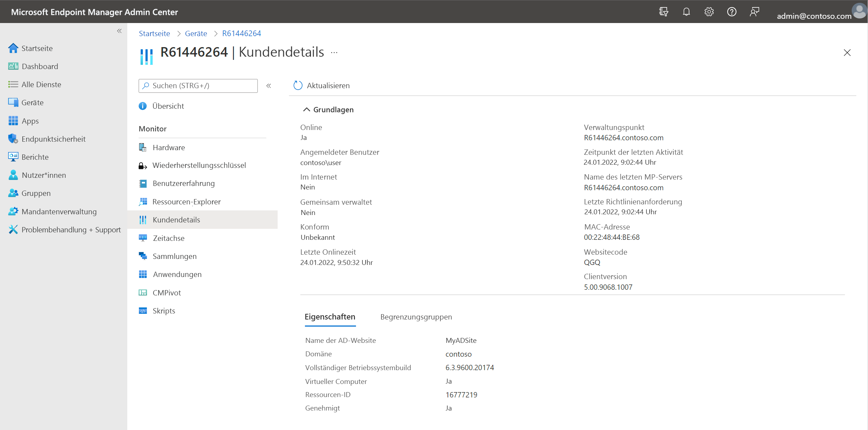Click the Geräte breadcrumb link
Image resolution: width=868 pixels, height=430 pixels.
pyautogui.click(x=196, y=33)
